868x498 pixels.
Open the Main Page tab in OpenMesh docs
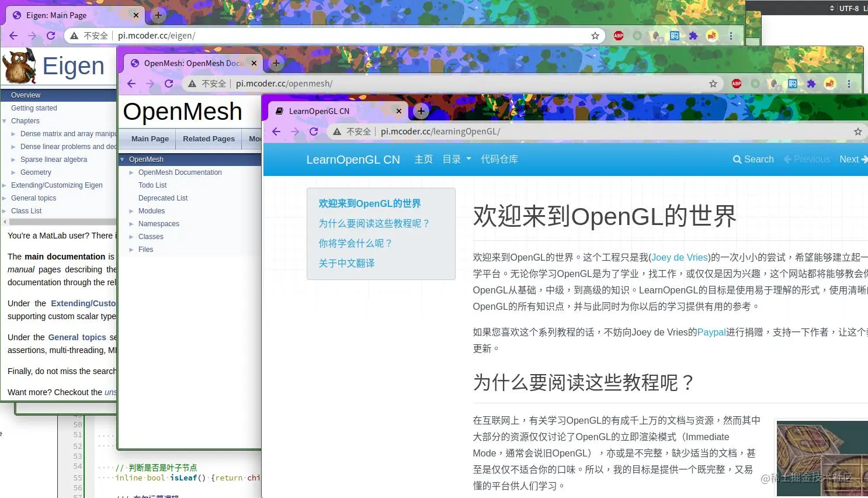click(x=150, y=139)
